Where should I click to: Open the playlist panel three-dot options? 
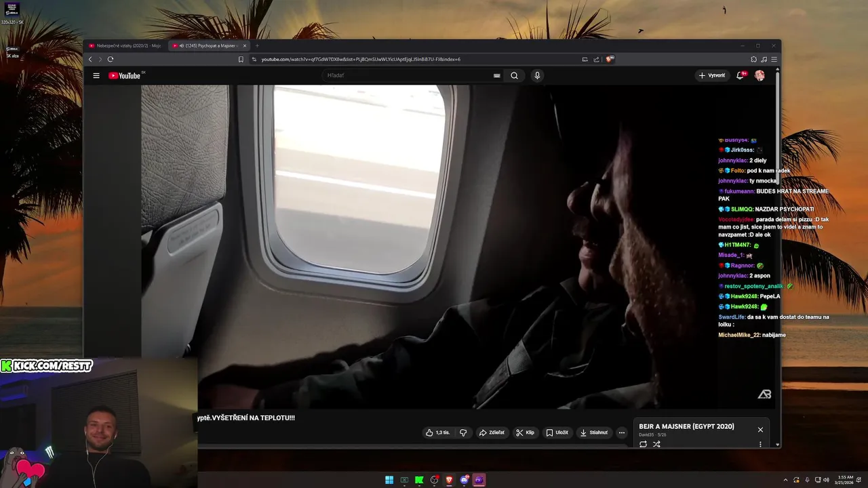click(x=760, y=445)
